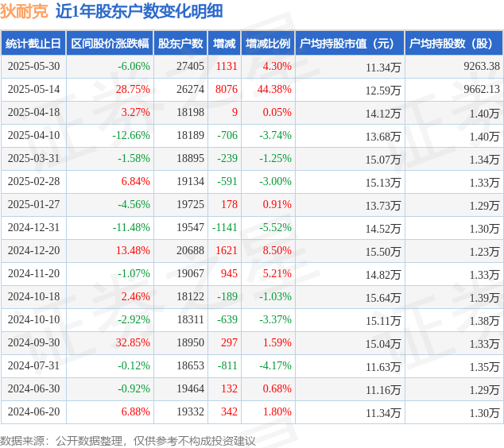Screen dimensions: 504x448
Task: Click the shareholder count 20688
Action: coord(190,250)
